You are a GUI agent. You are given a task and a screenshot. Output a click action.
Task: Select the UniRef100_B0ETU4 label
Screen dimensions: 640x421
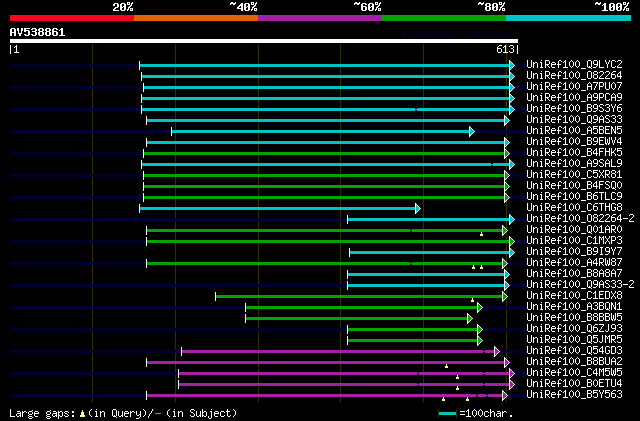[x=574, y=383]
